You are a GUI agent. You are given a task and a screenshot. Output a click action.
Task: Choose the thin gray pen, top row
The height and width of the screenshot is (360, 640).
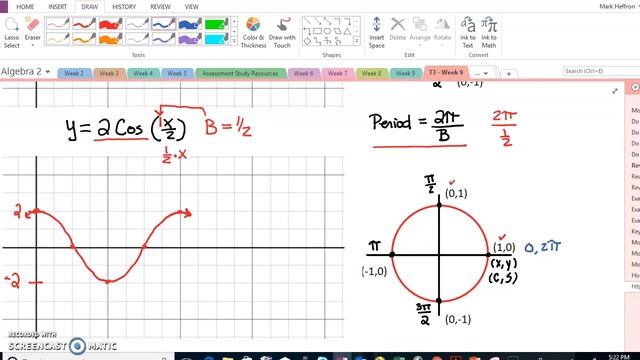[137, 24]
